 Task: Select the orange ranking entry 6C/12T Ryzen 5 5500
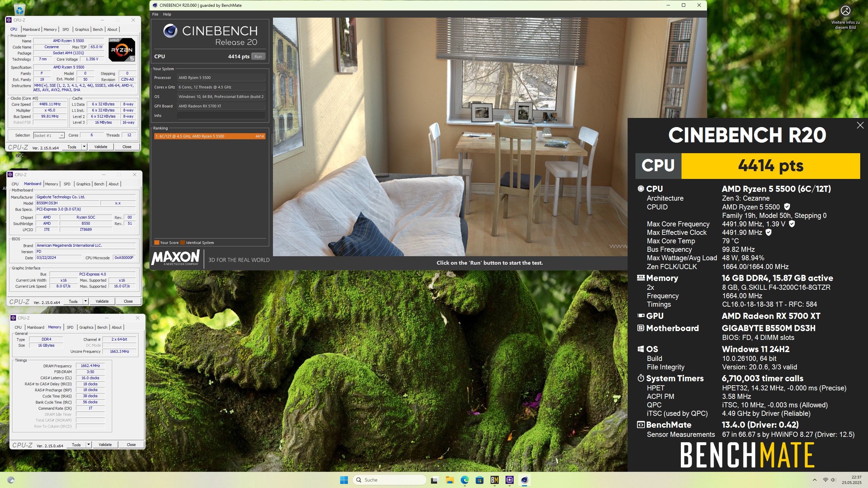point(210,136)
